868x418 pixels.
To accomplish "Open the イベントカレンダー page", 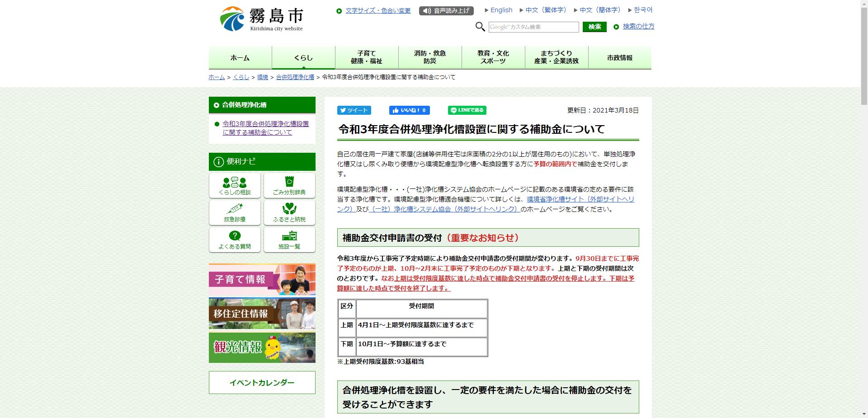I will coord(262,382).
